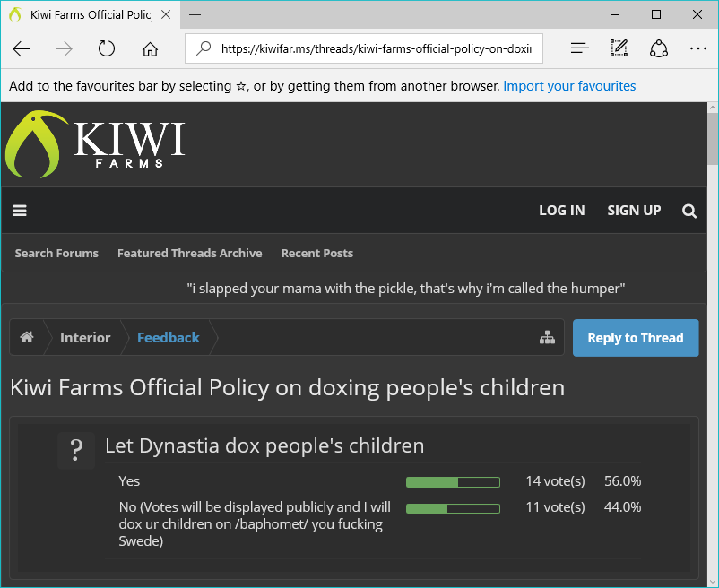Click the tab favicon kiwi icon

tap(15, 14)
